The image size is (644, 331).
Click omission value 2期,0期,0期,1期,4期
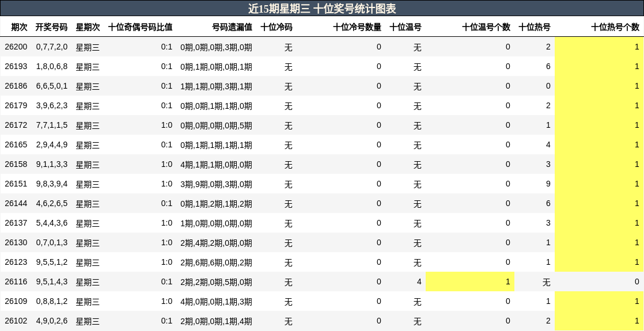tap(217, 321)
